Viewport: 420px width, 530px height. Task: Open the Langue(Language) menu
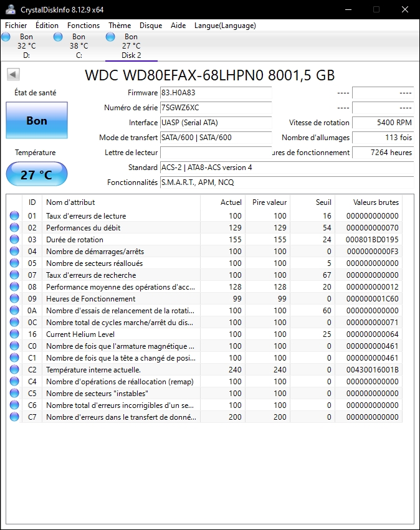(x=225, y=26)
